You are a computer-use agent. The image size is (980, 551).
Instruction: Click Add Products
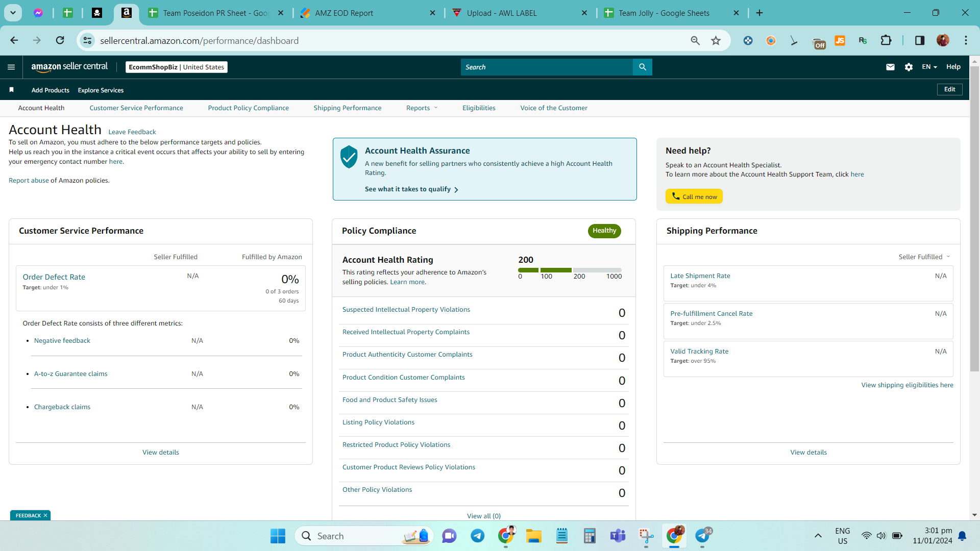point(51,90)
